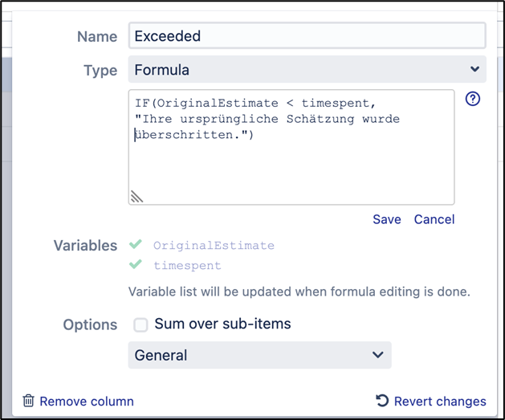Click into the Name field containing Exceeded
This screenshot has height=420, width=505.
coord(307,35)
